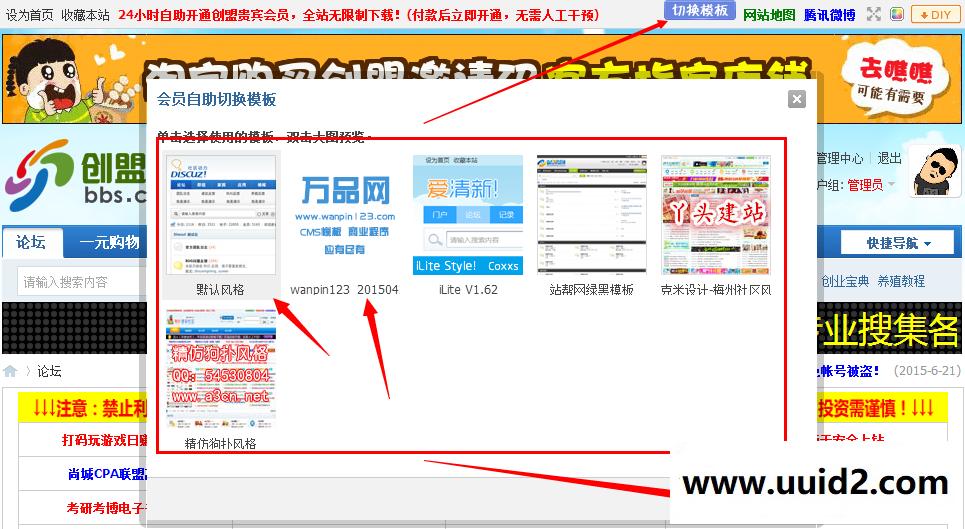Toggle the widescreen expand icon
This screenshot has width=965, height=529.
[874, 14]
